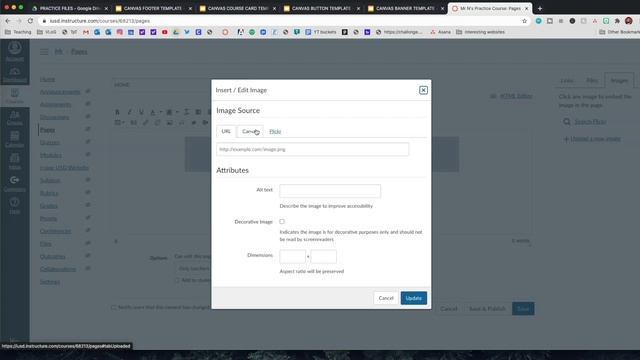Click the width Dimensions field
This screenshot has height=360, width=640.
point(292,256)
